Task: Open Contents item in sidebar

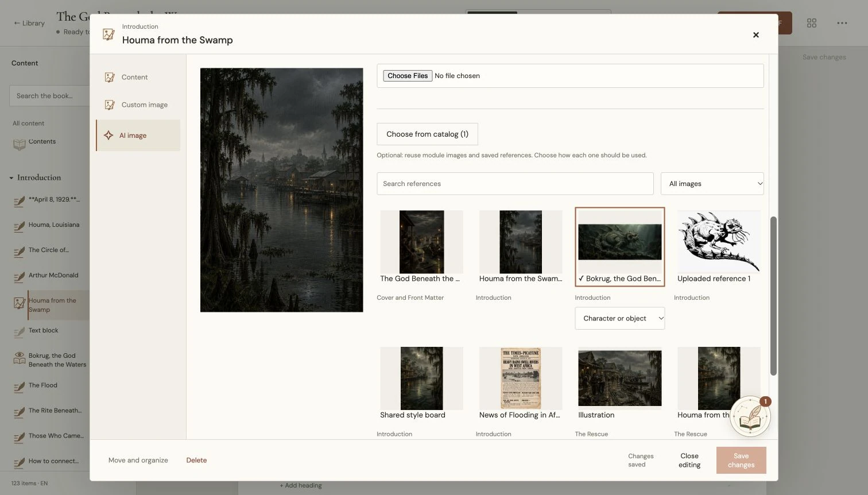Action: coord(42,141)
